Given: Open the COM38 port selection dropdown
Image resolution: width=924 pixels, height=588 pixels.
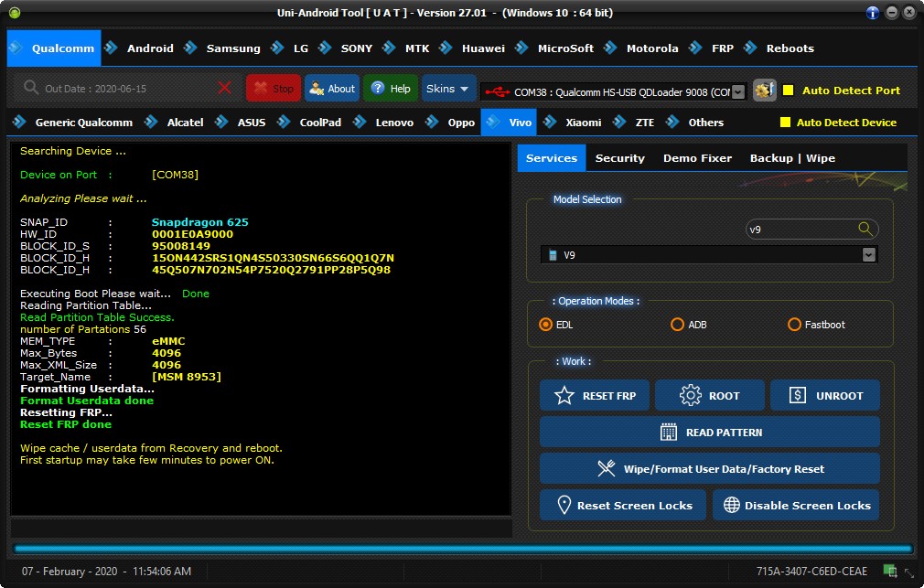Looking at the screenshot, I should (x=739, y=91).
